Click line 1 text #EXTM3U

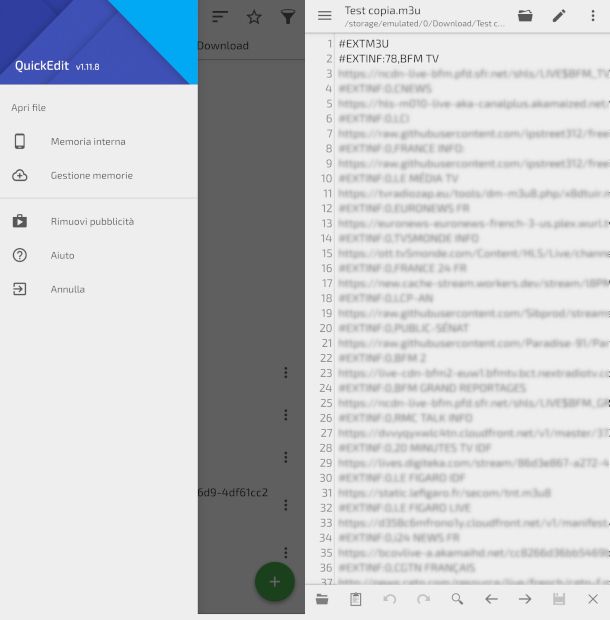[x=364, y=43]
